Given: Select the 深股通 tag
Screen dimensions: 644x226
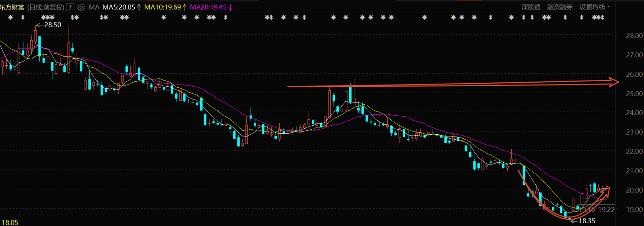Looking at the screenshot, I should [x=531, y=7].
